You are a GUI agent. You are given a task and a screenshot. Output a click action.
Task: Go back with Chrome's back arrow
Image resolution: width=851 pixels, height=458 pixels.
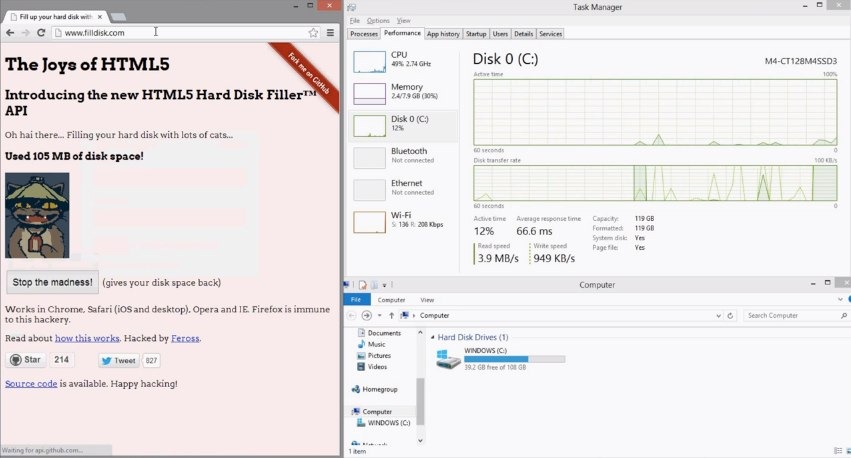coord(9,33)
